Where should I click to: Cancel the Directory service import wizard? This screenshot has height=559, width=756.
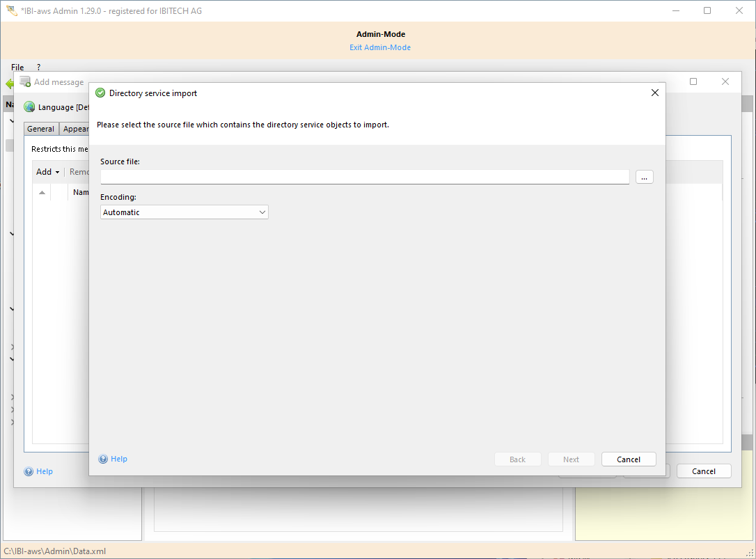coord(628,459)
